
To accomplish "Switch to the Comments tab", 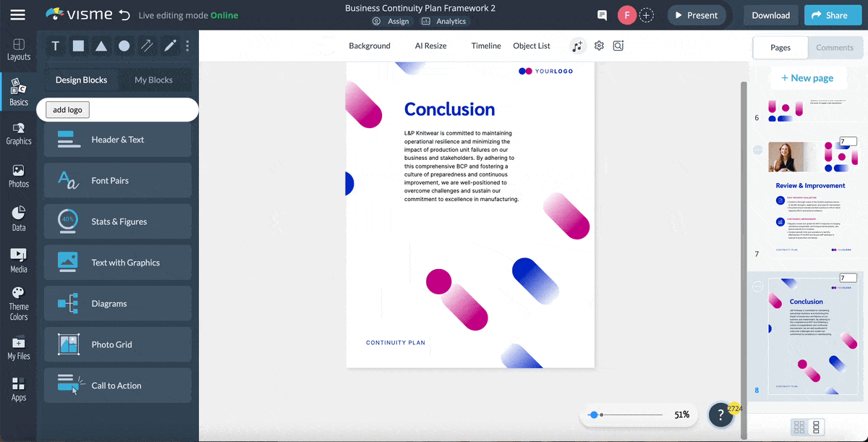I will 835,47.
